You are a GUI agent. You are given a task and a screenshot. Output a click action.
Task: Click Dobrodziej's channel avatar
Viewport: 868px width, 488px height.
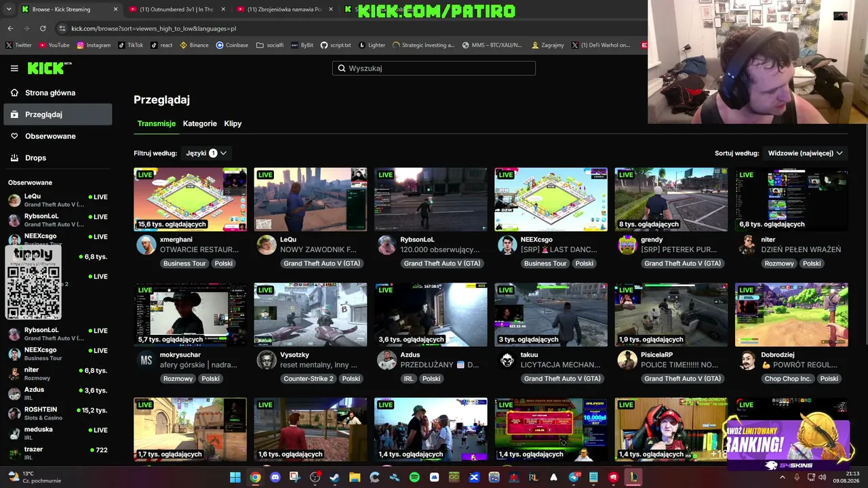[x=747, y=360]
